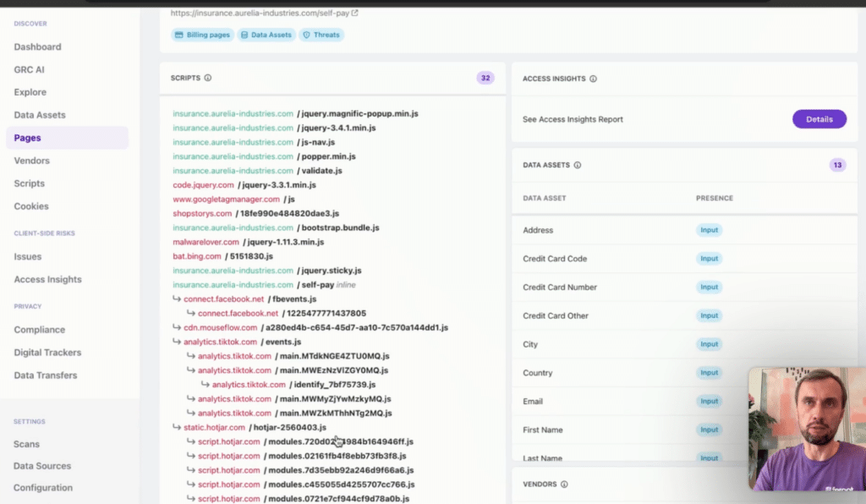
Task: Open the Access Insights Details report
Action: pyautogui.click(x=819, y=119)
